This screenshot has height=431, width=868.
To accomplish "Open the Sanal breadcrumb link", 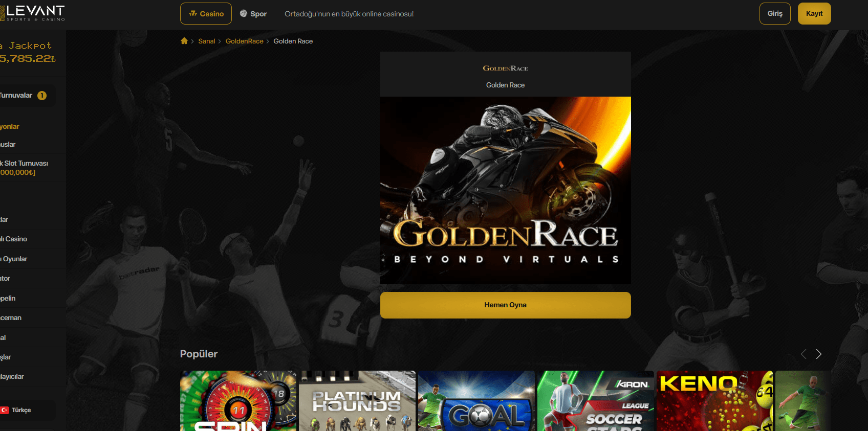I will coord(207,41).
